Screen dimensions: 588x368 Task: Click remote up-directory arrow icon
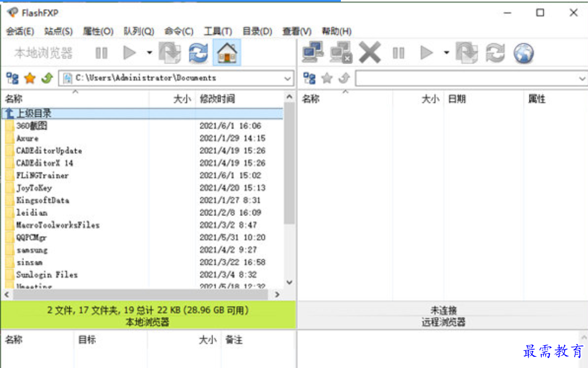coord(344,78)
